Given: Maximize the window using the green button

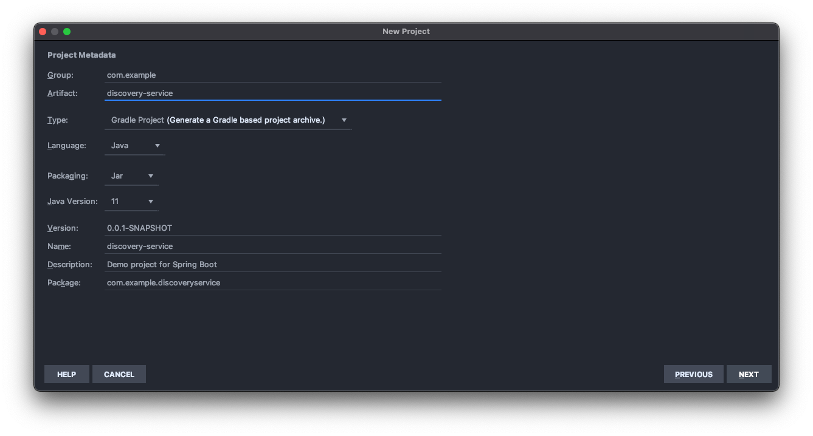Looking at the screenshot, I should (x=67, y=32).
